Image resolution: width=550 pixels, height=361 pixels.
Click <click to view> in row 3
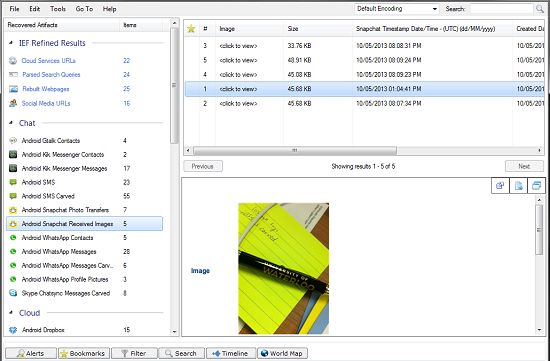click(238, 46)
